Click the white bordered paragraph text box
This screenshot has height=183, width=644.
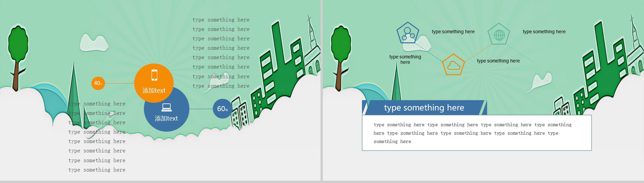(477, 133)
